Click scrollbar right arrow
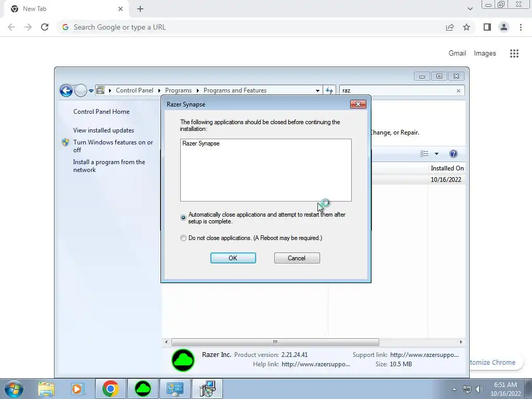The height and width of the screenshot is (399, 532). tap(461, 342)
